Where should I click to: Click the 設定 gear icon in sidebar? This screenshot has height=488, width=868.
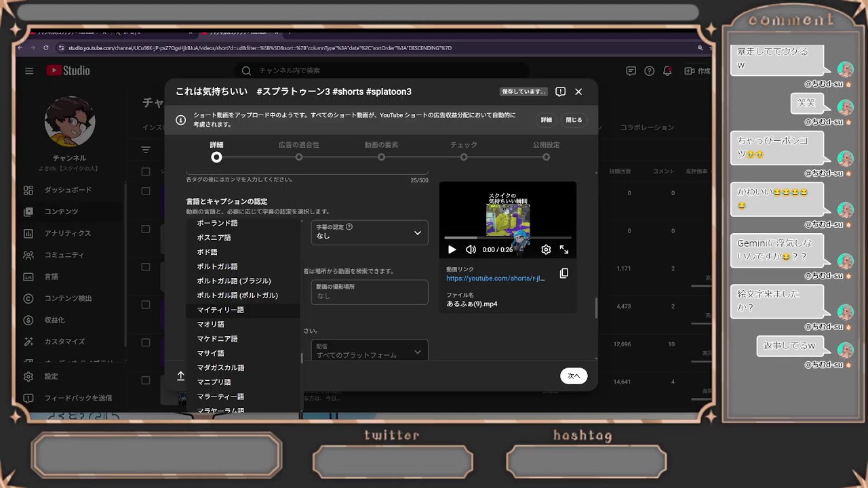coord(28,376)
